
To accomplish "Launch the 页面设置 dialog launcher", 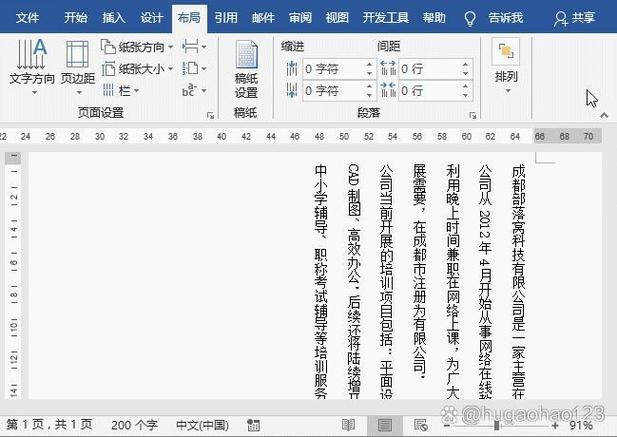I will (211, 115).
